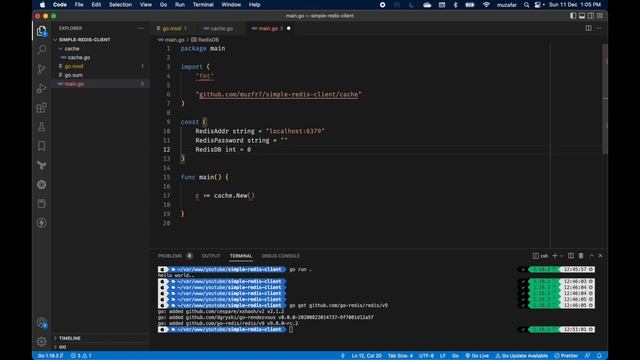The width and height of the screenshot is (640, 360).
Task: Open editor more actions ellipsis
Action: coord(599,28)
